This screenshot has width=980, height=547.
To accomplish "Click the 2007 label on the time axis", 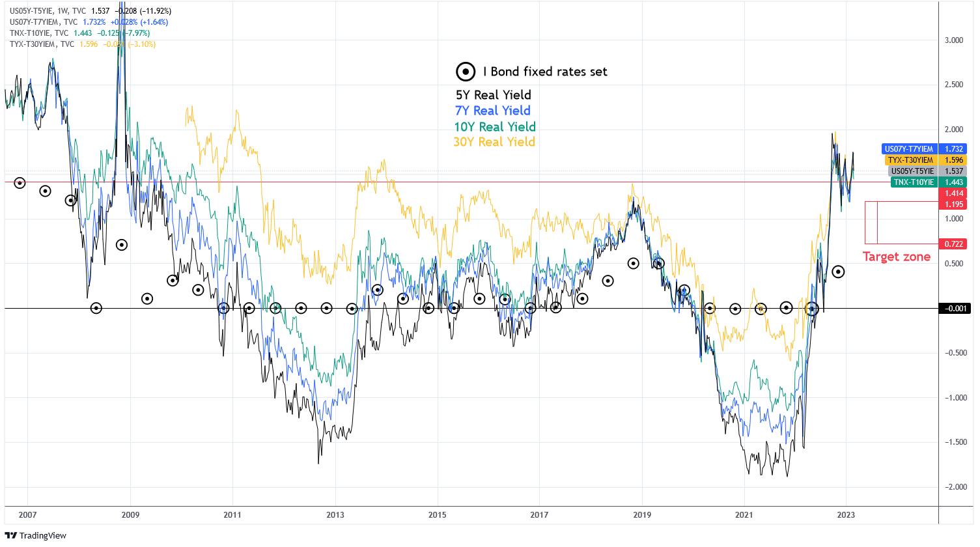I will point(28,515).
